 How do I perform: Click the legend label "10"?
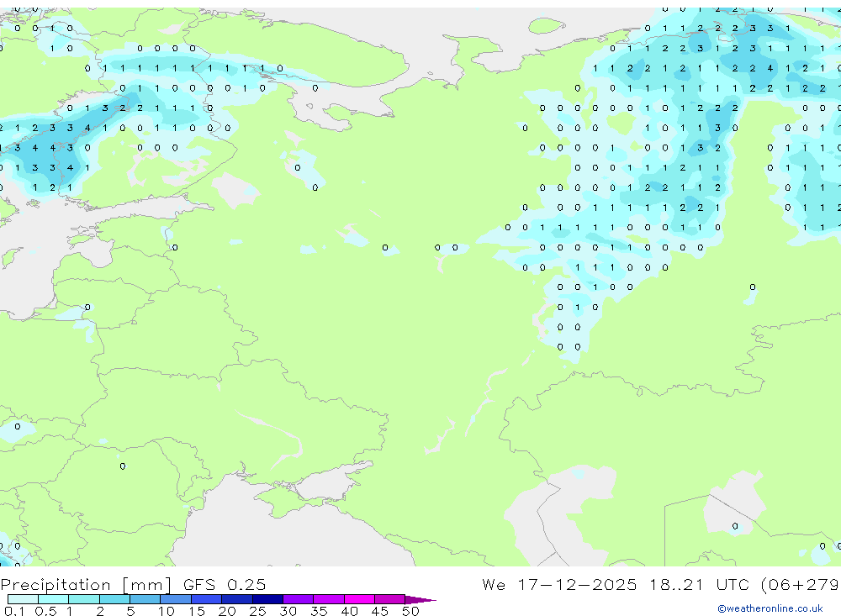coord(167,611)
